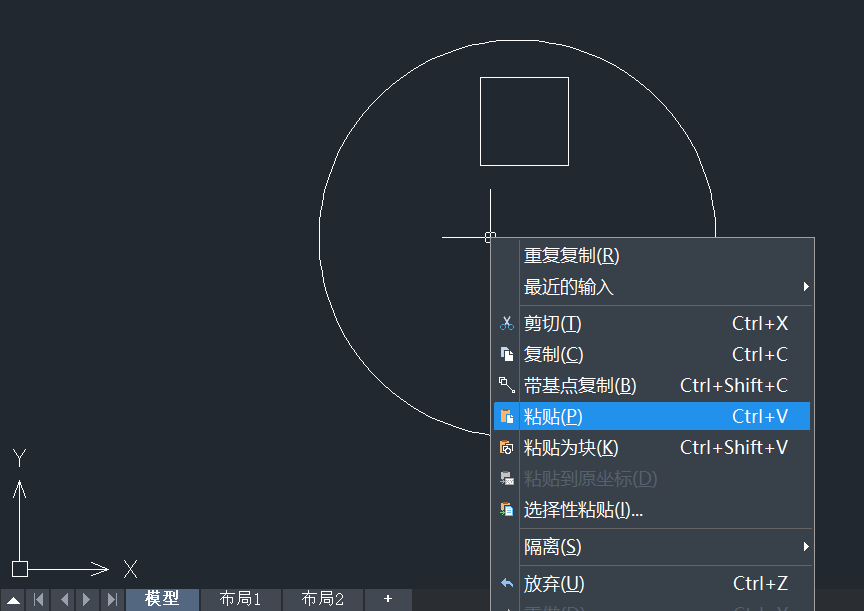This screenshot has height=611, width=864.
Task: Go to previous layout tab arrow
Action: click(x=64, y=599)
